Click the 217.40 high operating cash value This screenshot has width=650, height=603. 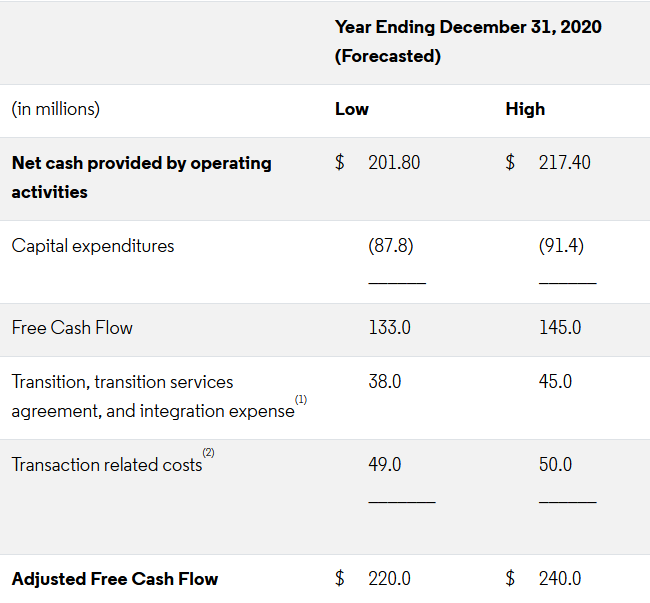564,162
